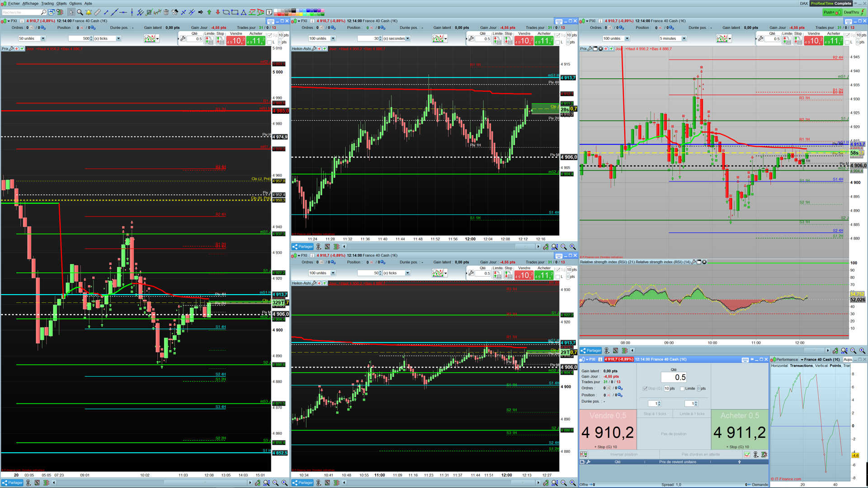Click the trash can delete objects icon

coord(166,12)
